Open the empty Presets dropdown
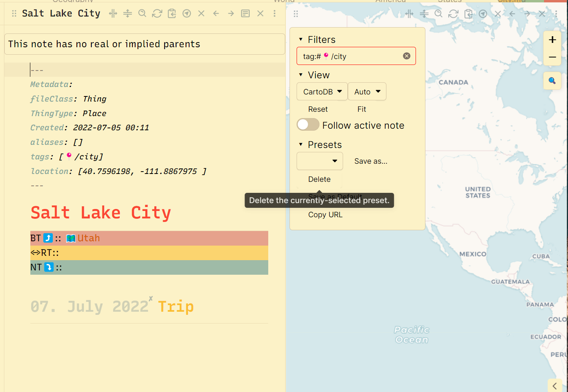This screenshot has width=568, height=392. coord(319,161)
